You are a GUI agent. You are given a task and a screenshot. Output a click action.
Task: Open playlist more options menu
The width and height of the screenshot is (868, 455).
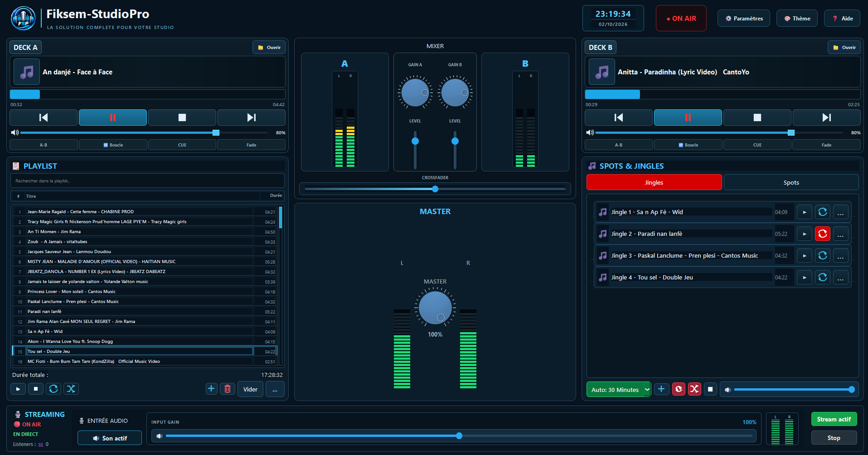coord(275,389)
